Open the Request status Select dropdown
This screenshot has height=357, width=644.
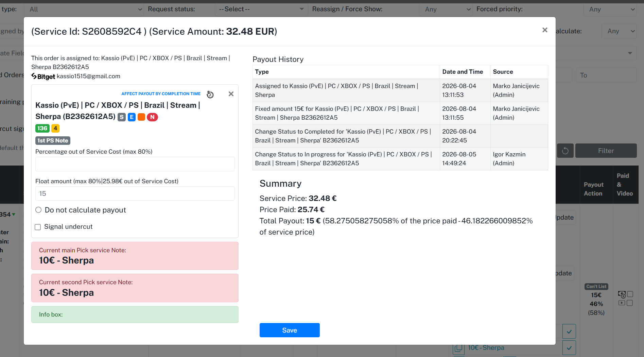pos(261,9)
